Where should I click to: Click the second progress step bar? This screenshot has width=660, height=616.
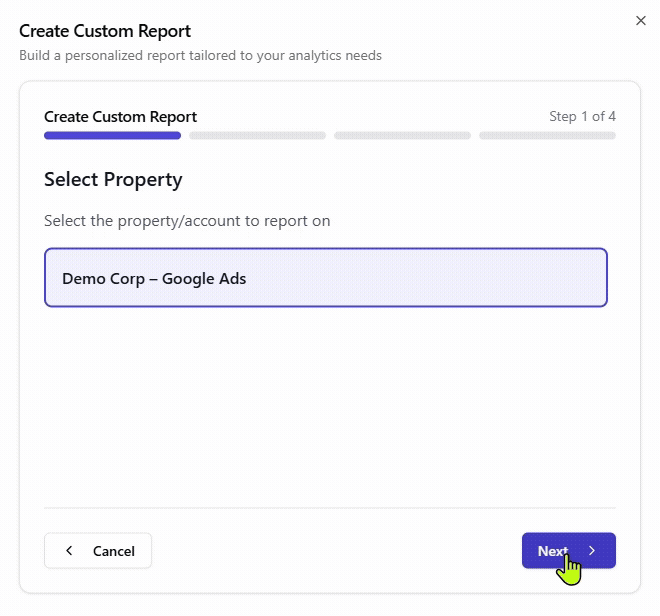pos(258,136)
